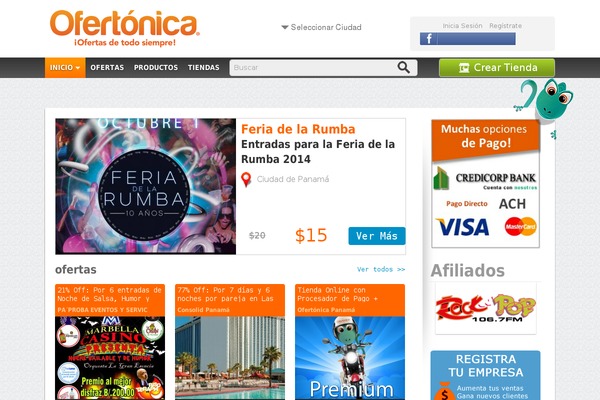The image size is (600, 400).
Task: Click the Rock Pop 106.7FM logo
Action: (x=486, y=308)
